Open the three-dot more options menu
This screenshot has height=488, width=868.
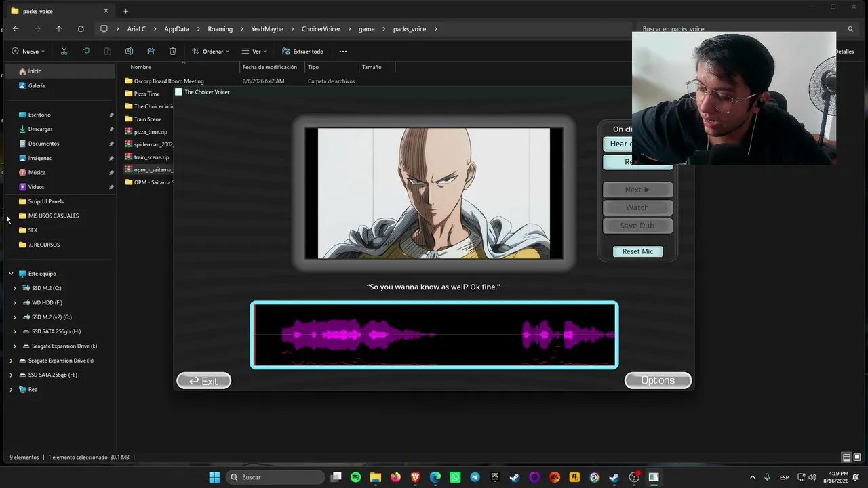(343, 52)
